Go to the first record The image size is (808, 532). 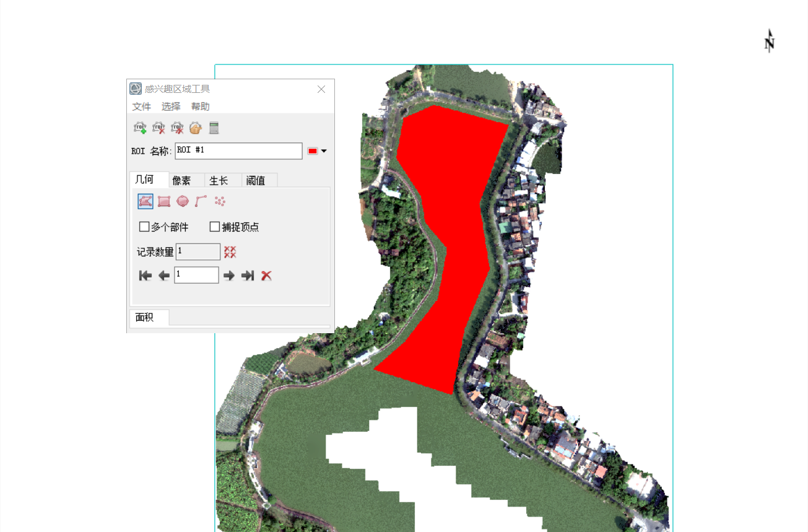click(x=146, y=276)
